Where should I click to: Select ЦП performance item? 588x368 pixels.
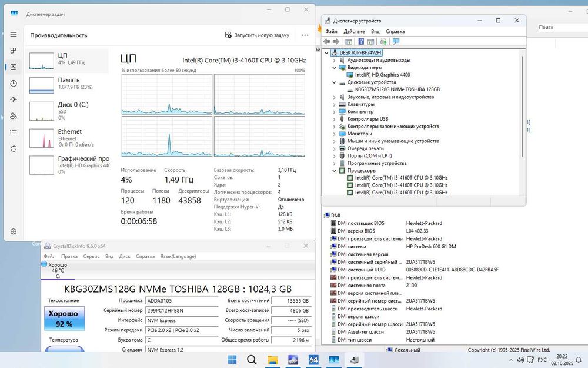coord(67,61)
